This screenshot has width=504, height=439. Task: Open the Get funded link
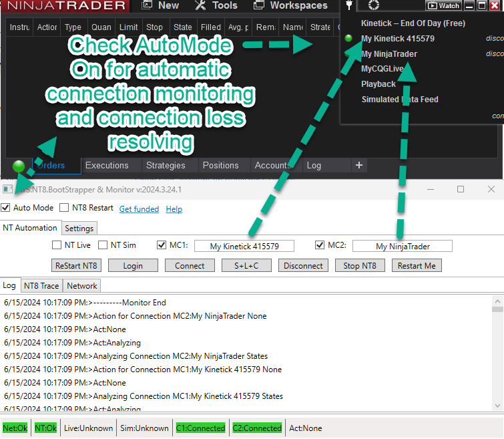tap(139, 209)
